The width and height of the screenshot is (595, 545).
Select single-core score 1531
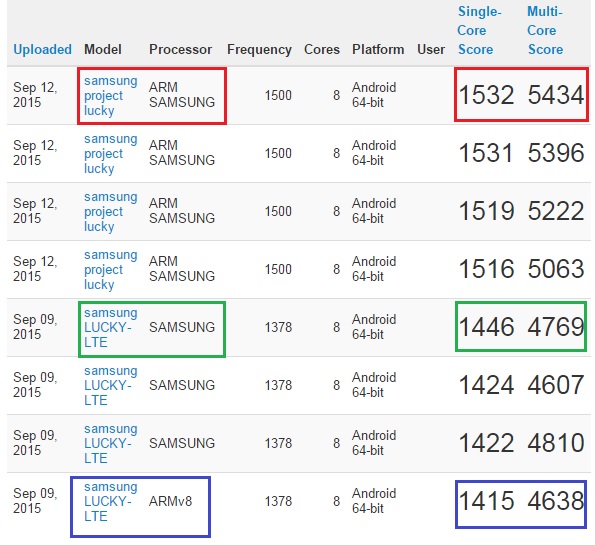[x=486, y=153]
